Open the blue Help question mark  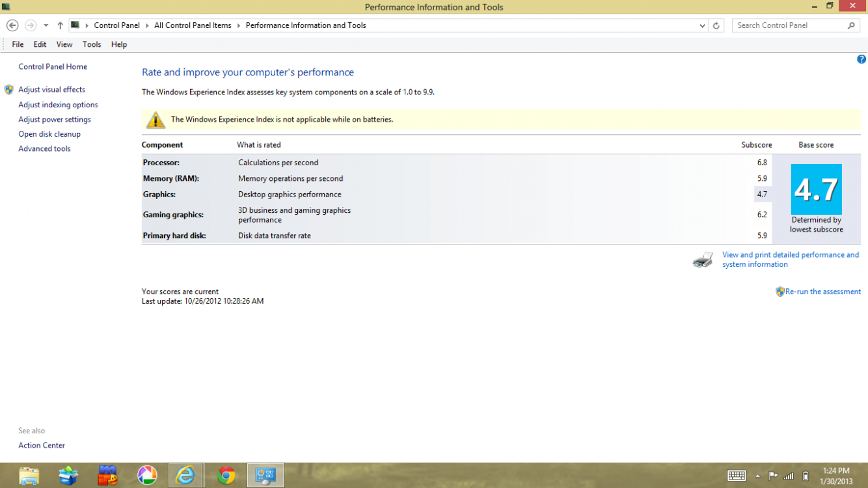click(861, 59)
